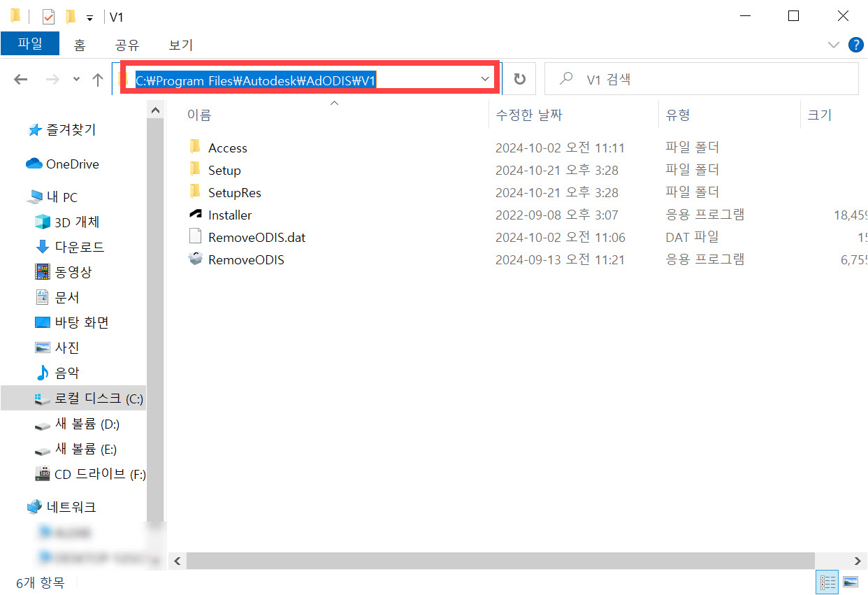Open recent locations dropdown arrow
The height and width of the screenshot is (595, 868).
point(76,80)
